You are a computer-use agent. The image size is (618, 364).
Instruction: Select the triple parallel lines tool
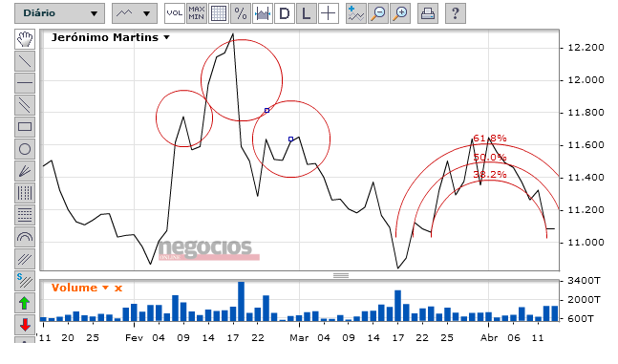click(25, 259)
